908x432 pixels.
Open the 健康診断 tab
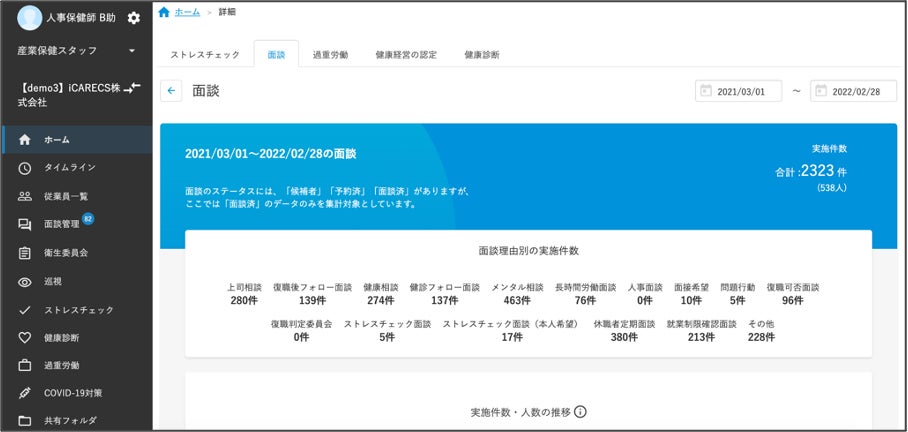coord(482,55)
